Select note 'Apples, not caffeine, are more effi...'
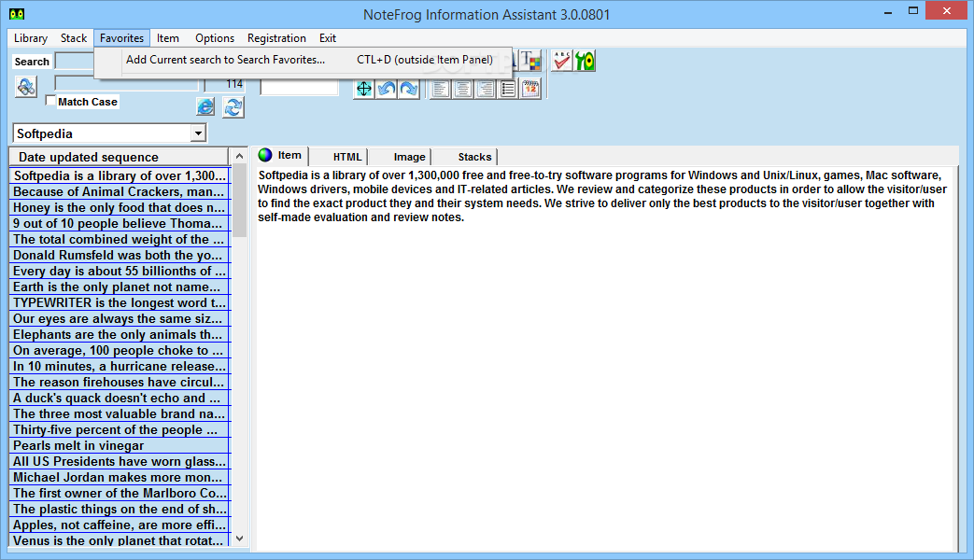The image size is (974, 560). [x=120, y=525]
